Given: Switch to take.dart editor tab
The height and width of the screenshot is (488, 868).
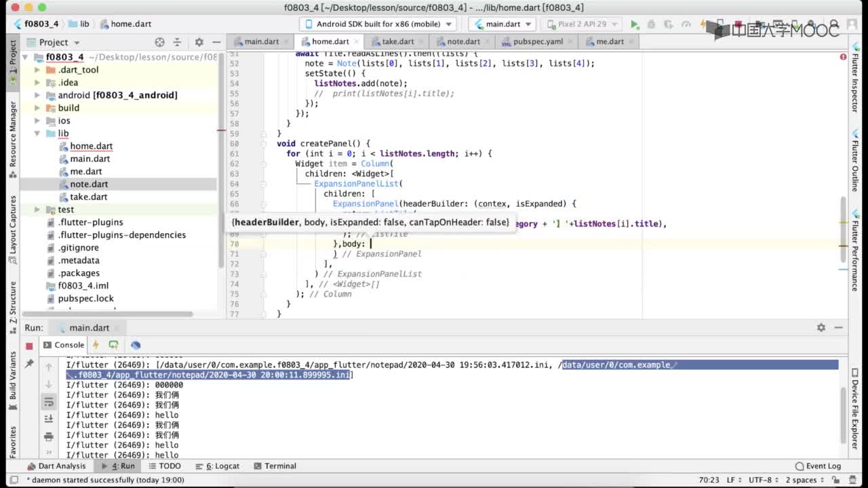Looking at the screenshot, I should [397, 41].
